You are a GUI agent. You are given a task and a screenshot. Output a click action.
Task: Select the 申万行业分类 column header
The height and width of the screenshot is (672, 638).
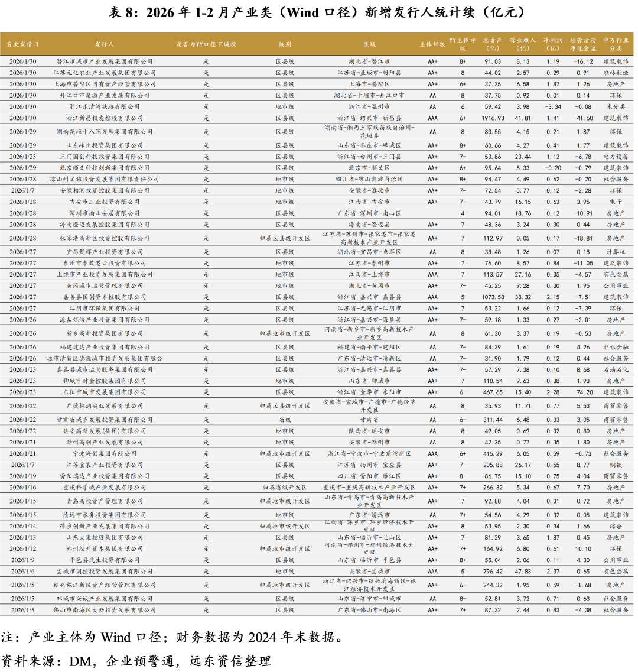[x=616, y=44]
